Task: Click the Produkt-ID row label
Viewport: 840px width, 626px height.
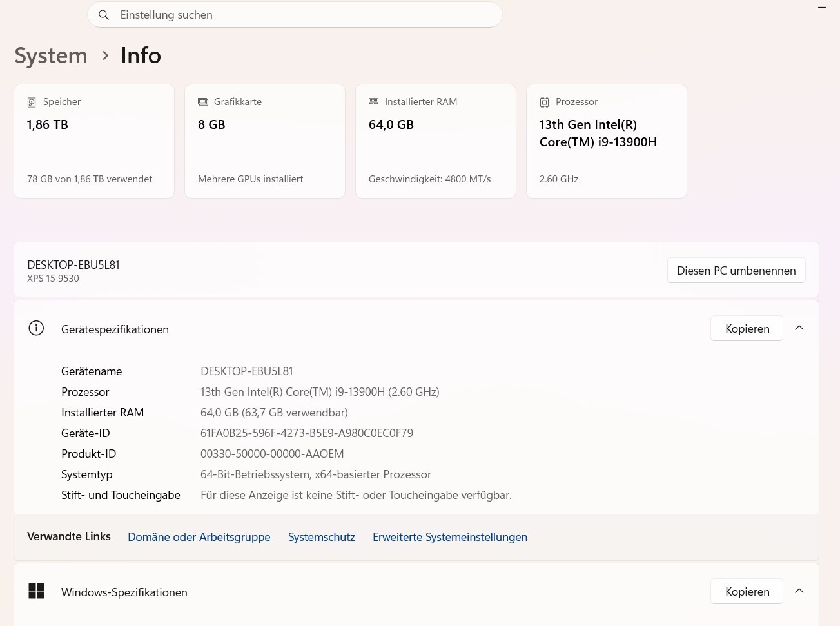Action: pyautogui.click(x=89, y=454)
